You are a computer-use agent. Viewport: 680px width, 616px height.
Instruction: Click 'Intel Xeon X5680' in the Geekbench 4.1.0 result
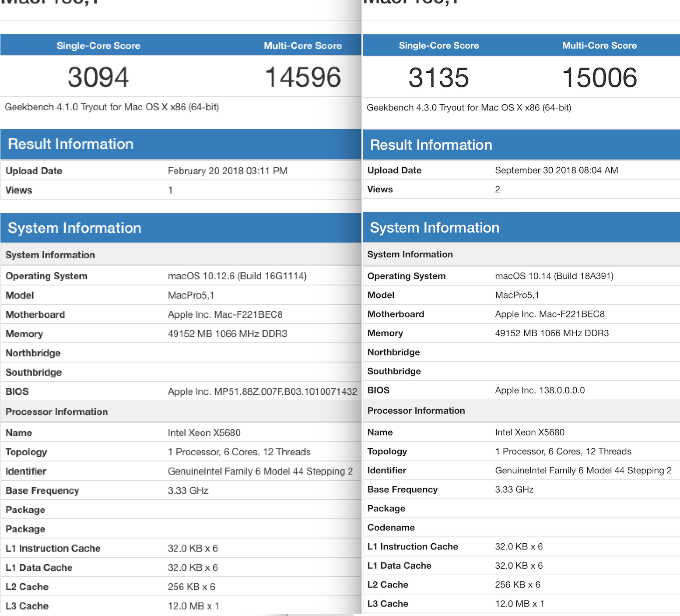coord(204,433)
